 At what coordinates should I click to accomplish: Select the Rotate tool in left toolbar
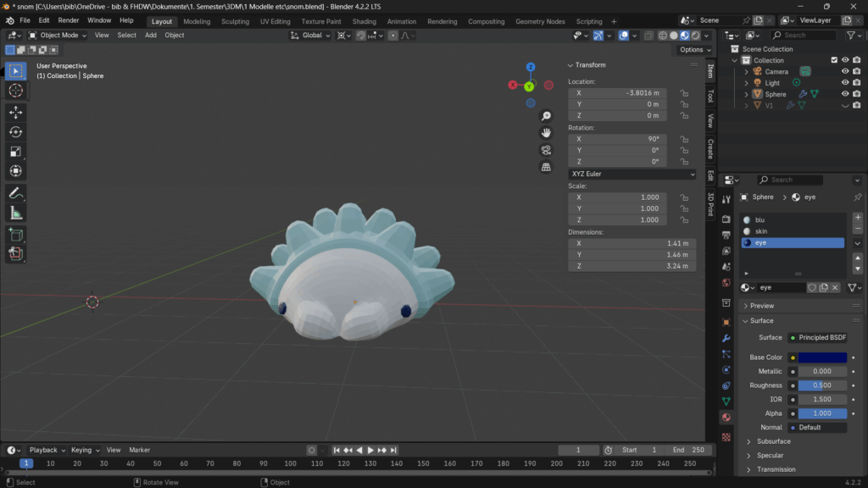[15, 131]
